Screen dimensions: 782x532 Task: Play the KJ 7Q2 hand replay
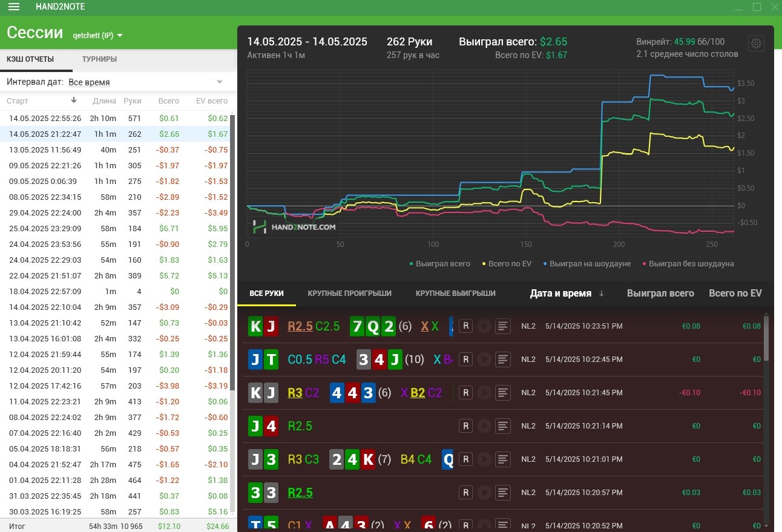coord(484,326)
